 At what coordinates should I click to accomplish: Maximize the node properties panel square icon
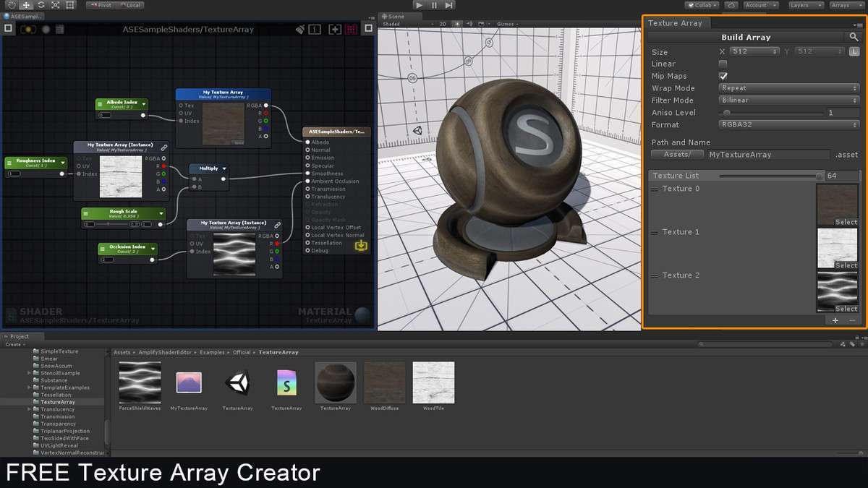(x=8, y=29)
